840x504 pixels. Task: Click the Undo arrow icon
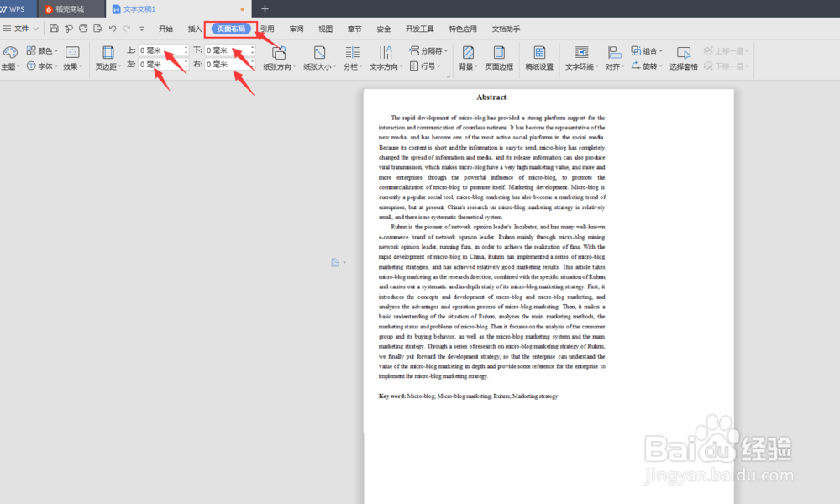pos(113,28)
